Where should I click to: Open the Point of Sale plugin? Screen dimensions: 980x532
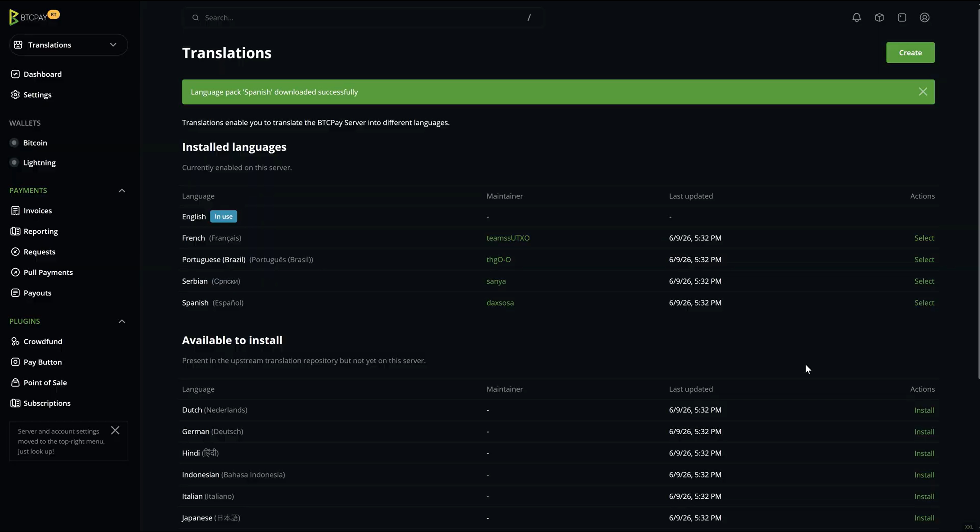pos(45,383)
